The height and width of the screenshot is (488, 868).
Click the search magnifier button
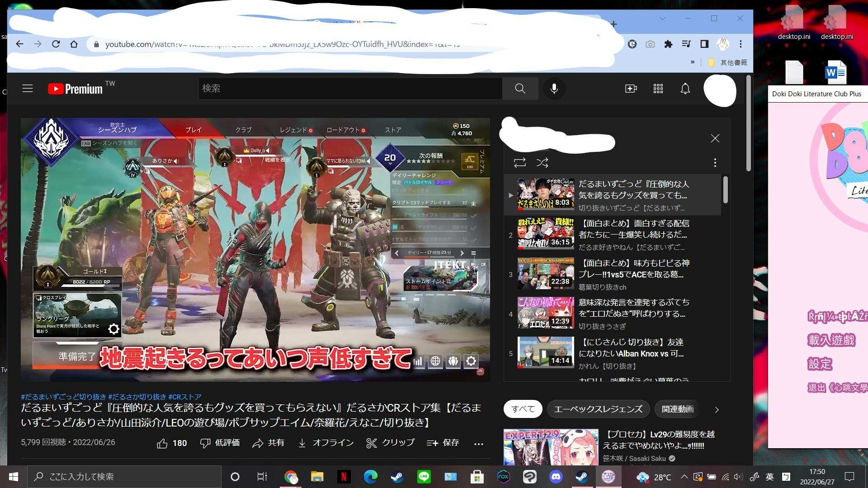520,89
